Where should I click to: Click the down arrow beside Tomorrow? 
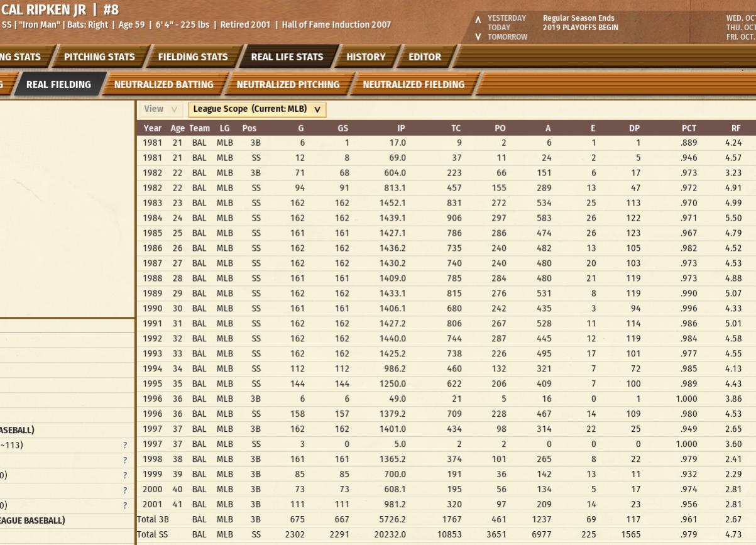479,36
